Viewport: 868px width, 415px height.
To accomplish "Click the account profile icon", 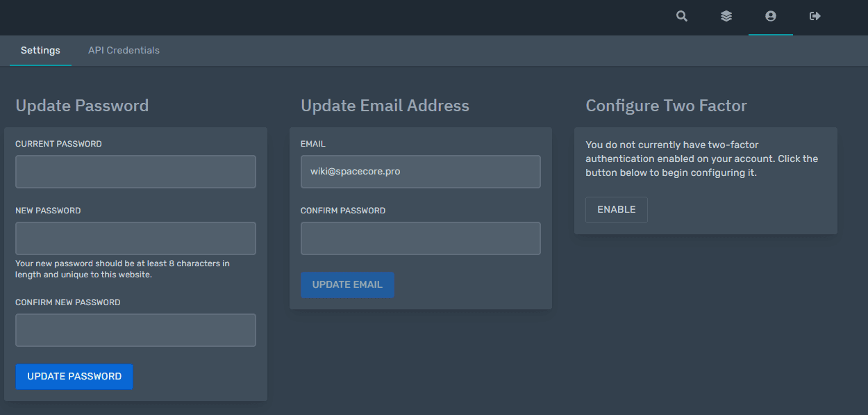I will [x=771, y=16].
